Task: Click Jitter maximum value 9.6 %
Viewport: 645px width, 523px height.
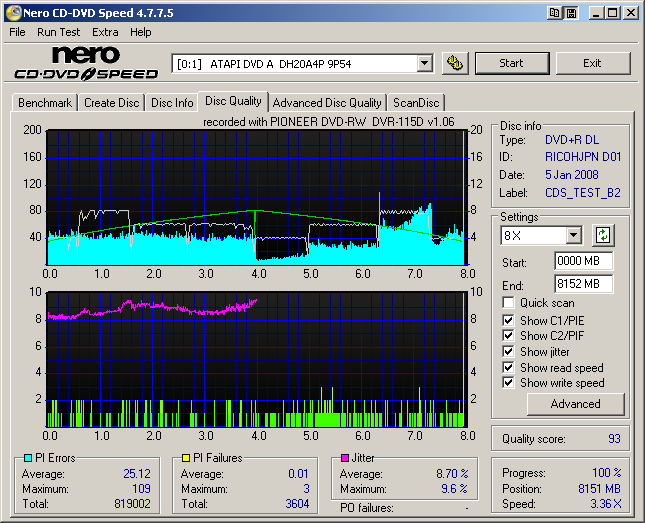Action: point(455,489)
